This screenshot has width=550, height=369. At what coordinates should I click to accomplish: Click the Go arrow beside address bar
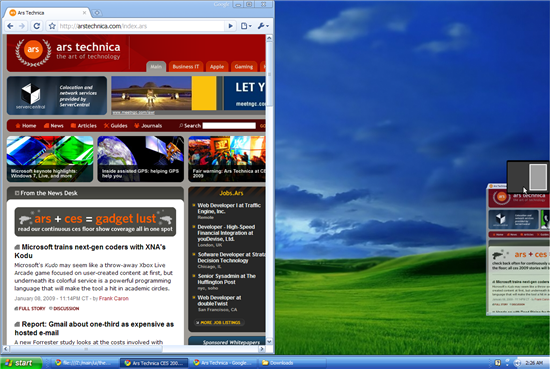[230, 26]
